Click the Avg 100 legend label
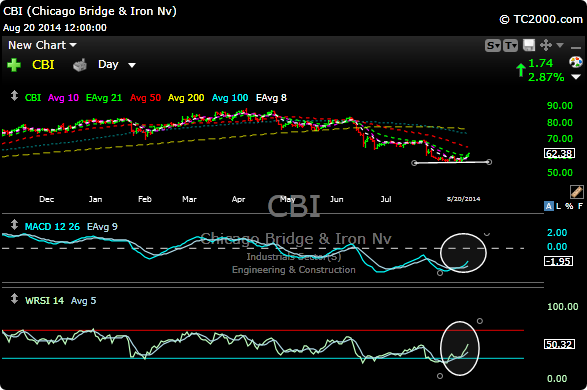Image resolution: width=587 pixels, height=390 pixels. click(x=230, y=98)
